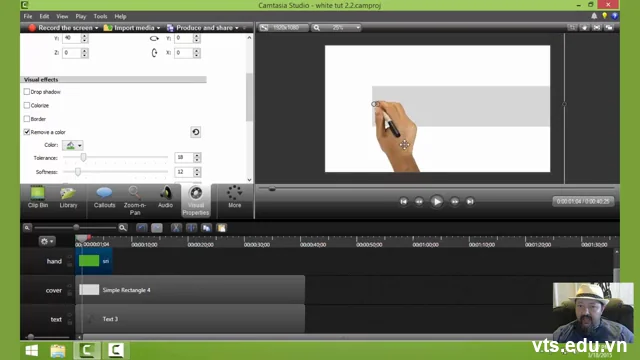Increase Z position stepper value

coord(84,51)
